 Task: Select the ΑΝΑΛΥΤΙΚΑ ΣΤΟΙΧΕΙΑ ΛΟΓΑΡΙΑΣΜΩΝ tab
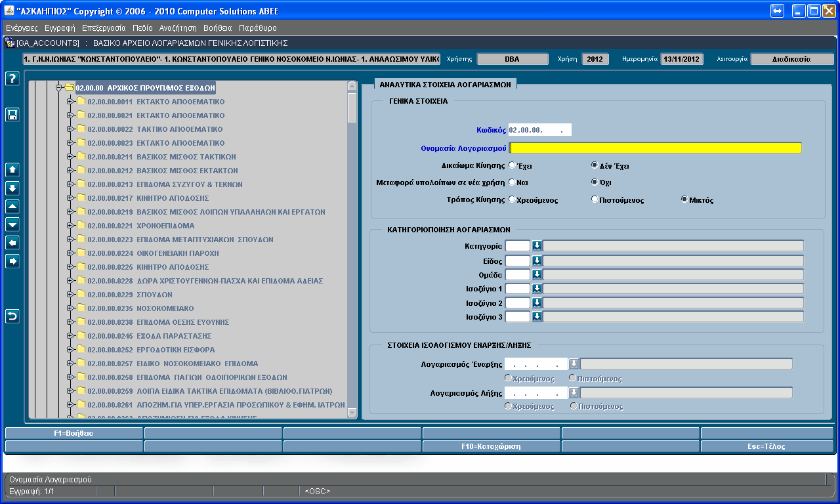[446, 84]
